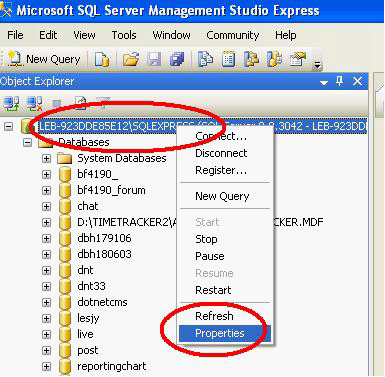Click the Registered Servers toolbar icon

pyautogui.click(x=205, y=59)
